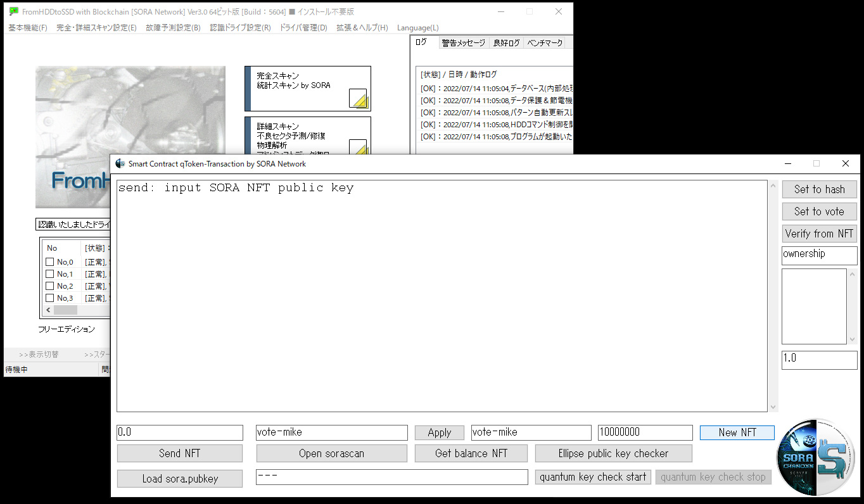Click the ownership input field
864x504 pixels.
[819, 255]
